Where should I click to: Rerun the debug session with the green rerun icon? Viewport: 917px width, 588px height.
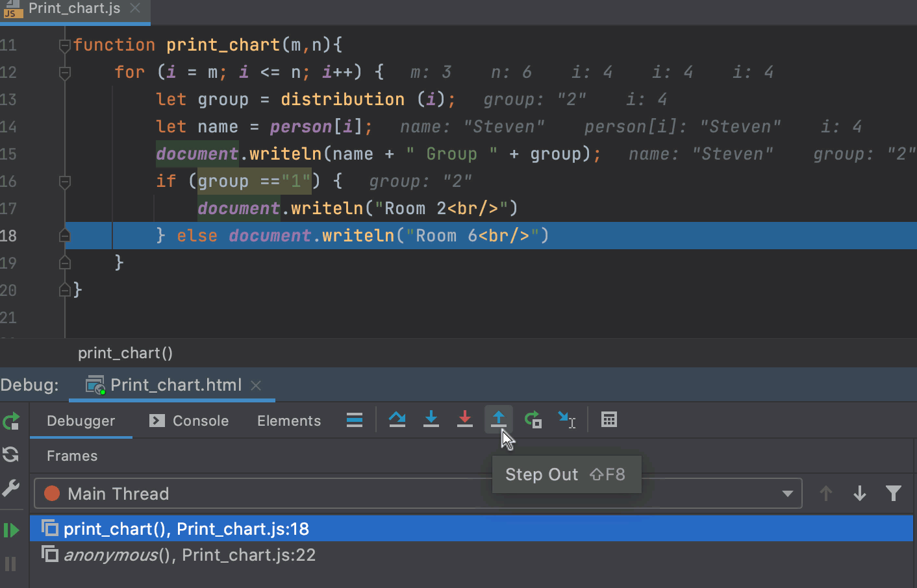11,422
